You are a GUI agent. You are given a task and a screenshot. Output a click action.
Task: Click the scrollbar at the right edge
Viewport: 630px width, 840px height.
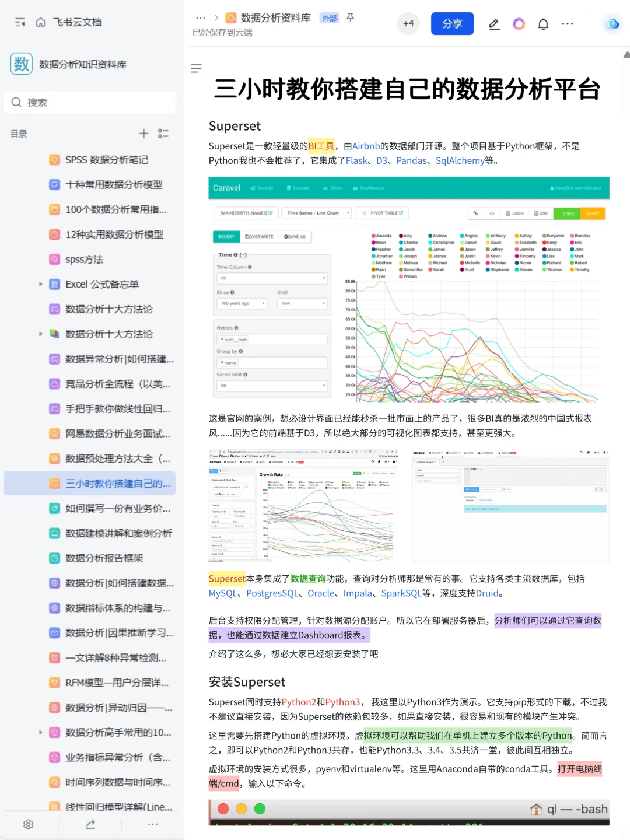[x=626, y=55]
